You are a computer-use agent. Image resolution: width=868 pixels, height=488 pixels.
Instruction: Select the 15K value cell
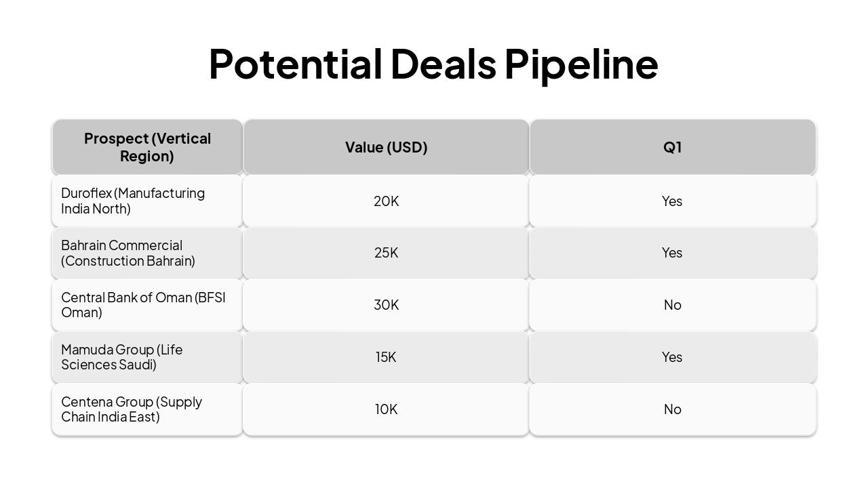(x=386, y=357)
